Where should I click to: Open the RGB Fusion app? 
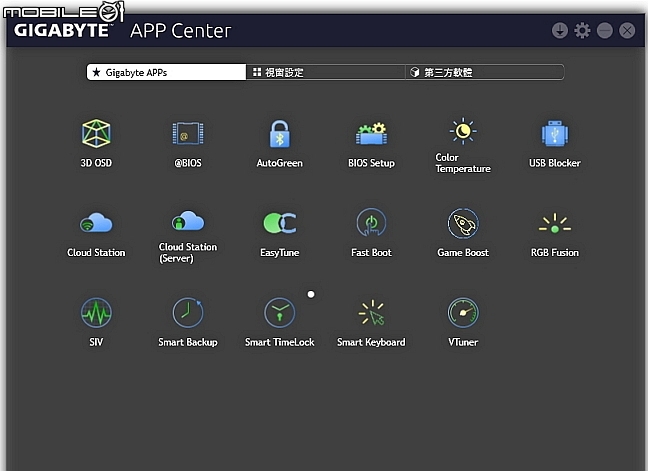point(555,223)
